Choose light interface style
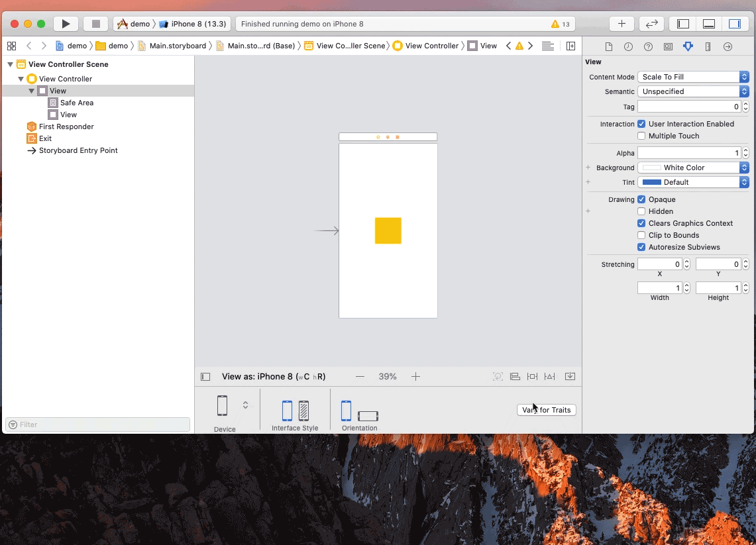Image resolution: width=756 pixels, height=545 pixels. click(x=287, y=411)
